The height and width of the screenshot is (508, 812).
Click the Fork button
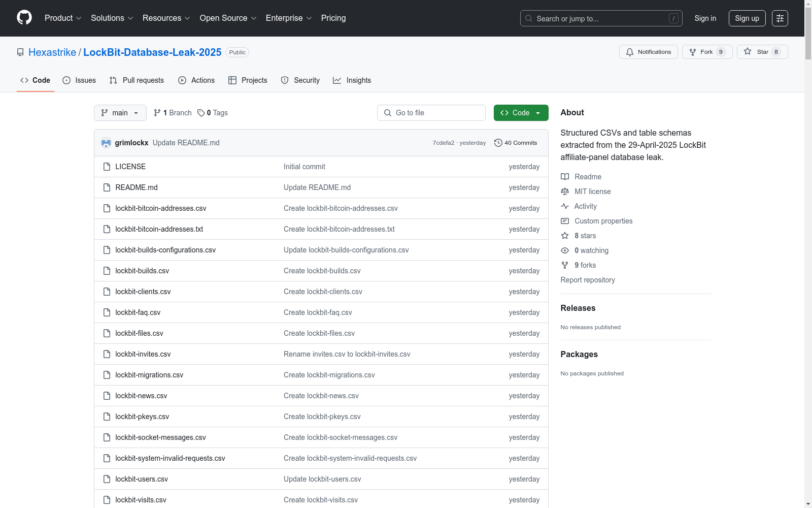pos(707,52)
